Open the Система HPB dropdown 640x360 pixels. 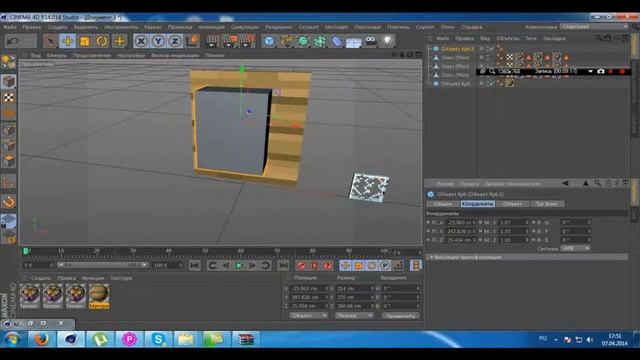point(575,248)
